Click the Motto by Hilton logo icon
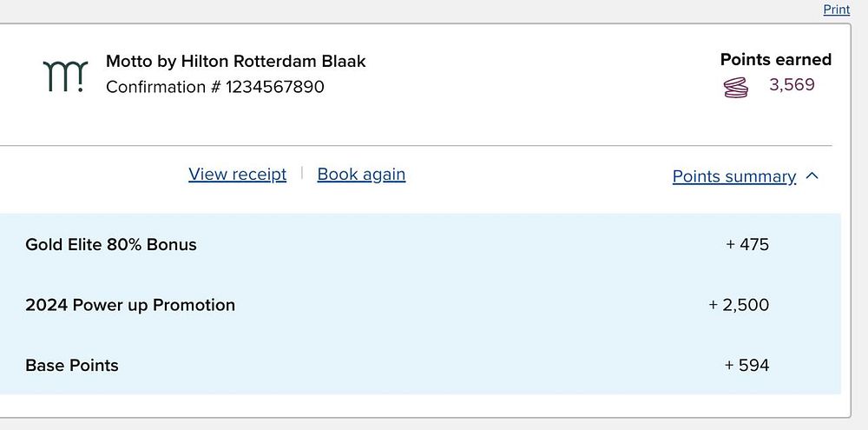868x430 pixels. point(65,76)
